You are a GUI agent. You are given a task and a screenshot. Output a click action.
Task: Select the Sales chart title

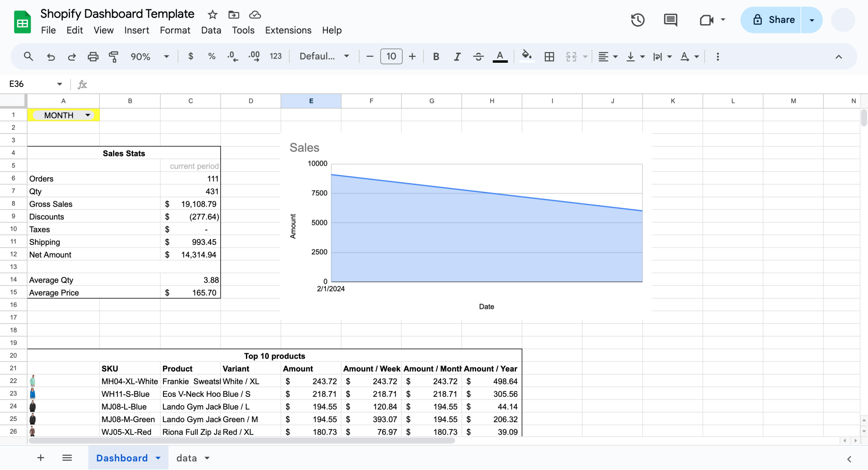pyautogui.click(x=304, y=148)
